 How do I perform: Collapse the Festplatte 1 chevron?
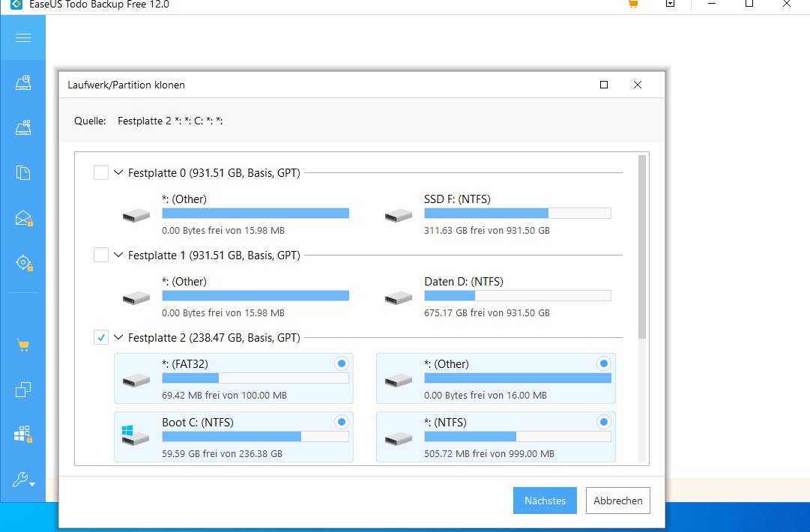[118, 256]
